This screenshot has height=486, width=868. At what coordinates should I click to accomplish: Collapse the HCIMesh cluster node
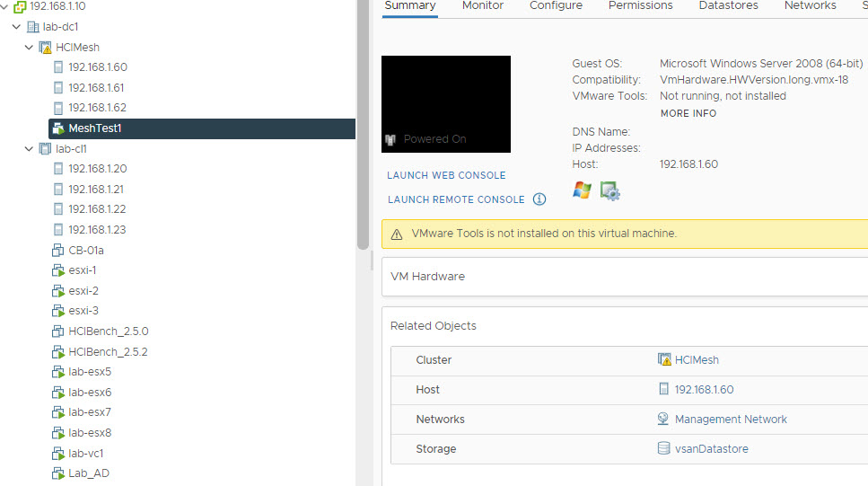[29, 47]
